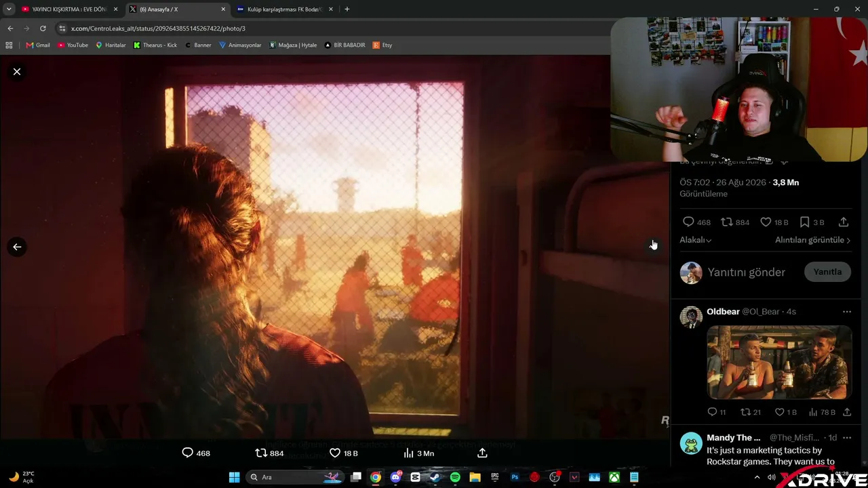
Task: Open Chrome from the taskbar
Action: (376, 477)
